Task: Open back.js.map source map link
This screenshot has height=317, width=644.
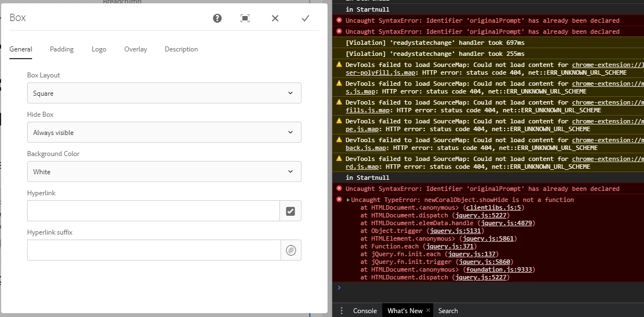Action: pos(366,148)
